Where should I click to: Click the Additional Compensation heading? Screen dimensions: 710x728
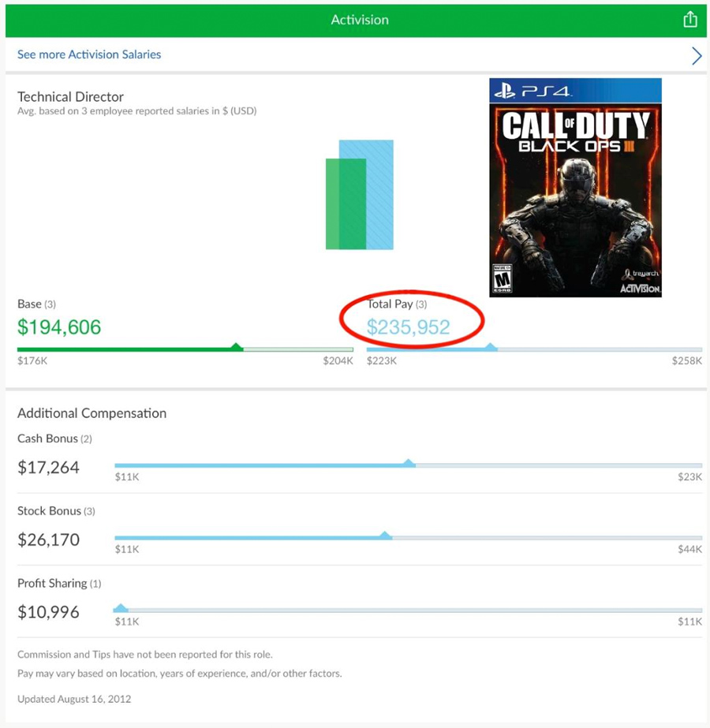pyautogui.click(x=92, y=413)
